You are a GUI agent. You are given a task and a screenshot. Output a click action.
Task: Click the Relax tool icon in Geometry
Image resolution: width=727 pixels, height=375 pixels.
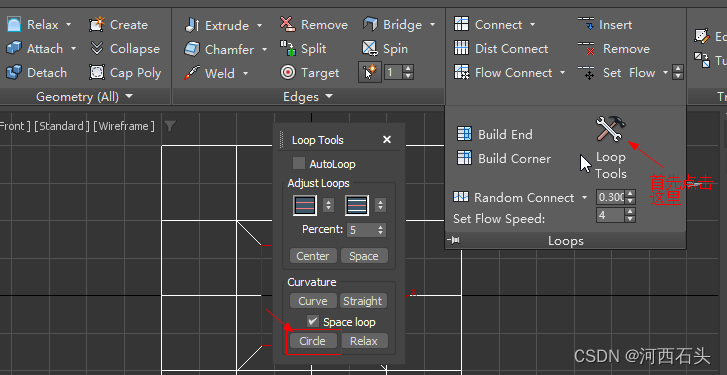(14, 25)
